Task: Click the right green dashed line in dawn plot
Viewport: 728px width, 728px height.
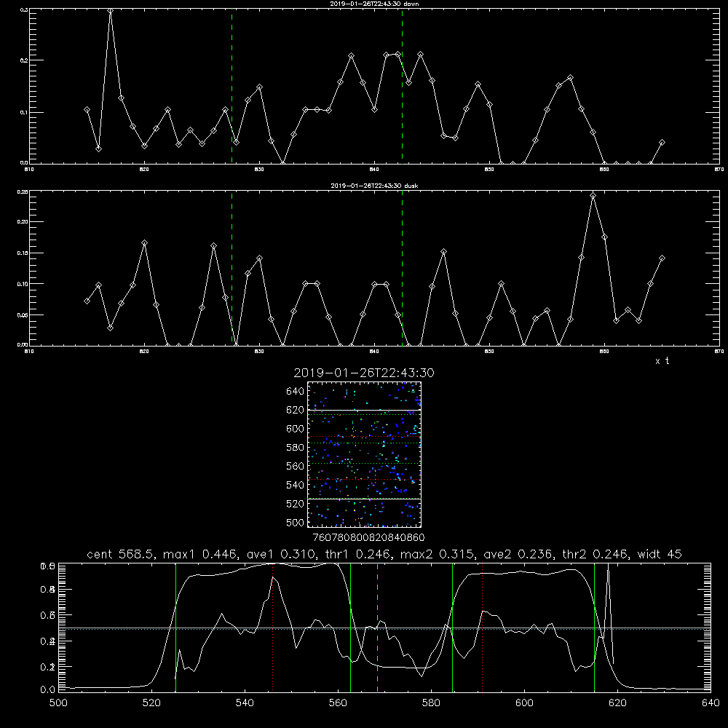Action: 402,86
